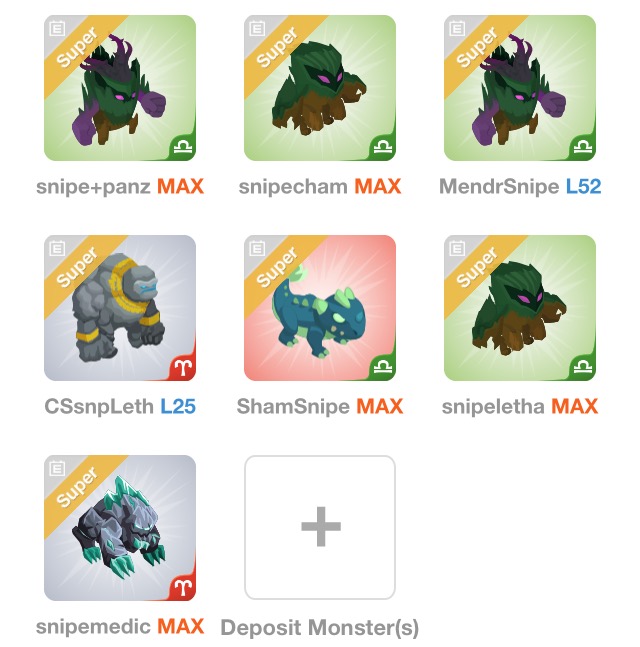Tap the note icon on snipecham card
640x647 pixels.
click(257, 28)
